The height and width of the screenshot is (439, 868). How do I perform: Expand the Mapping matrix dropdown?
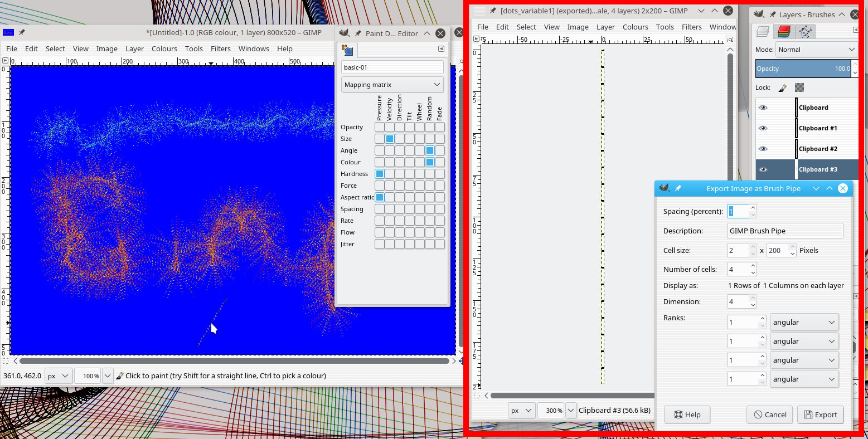pyautogui.click(x=392, y=85)
